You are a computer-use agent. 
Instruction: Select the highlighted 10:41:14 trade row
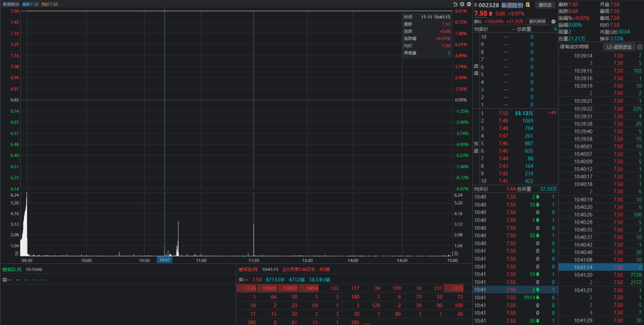[601, 266]
